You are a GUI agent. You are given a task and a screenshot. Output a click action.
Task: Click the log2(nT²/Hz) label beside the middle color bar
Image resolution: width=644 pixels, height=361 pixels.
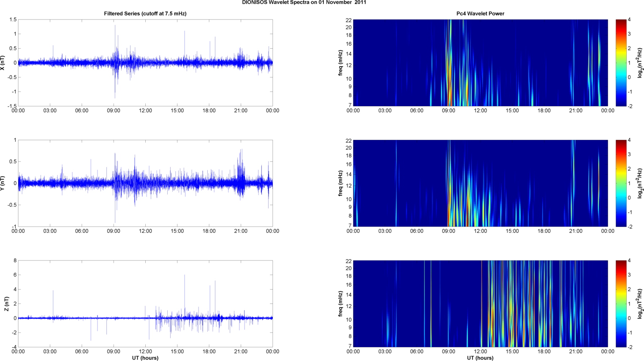(640, 183)
